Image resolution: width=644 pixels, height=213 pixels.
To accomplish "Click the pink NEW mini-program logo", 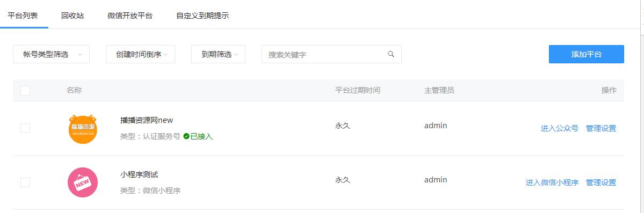I will pos(83,182).
